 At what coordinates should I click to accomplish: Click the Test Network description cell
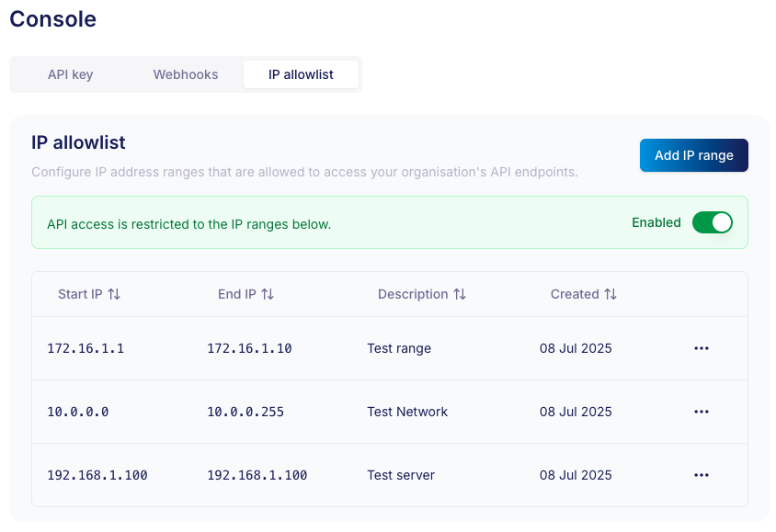click(407, 412)
